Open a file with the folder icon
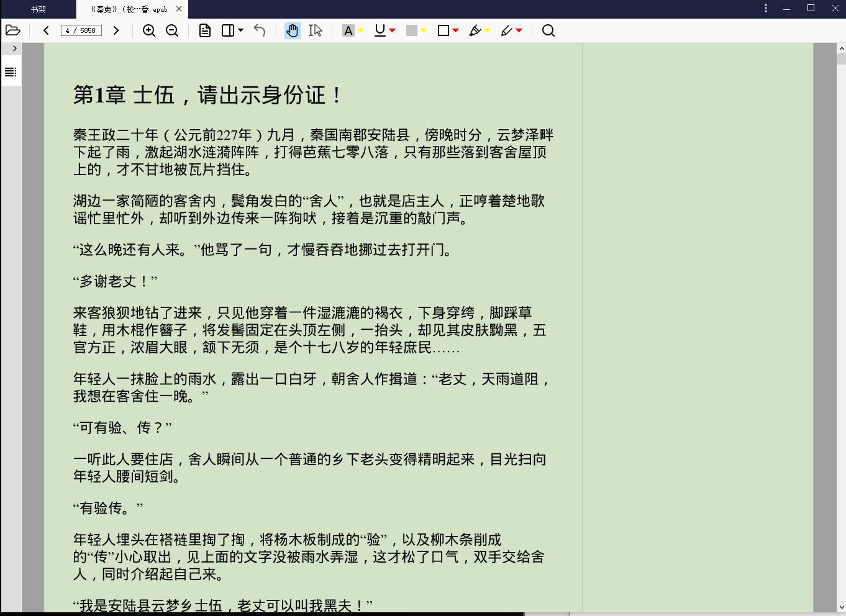The image size is (846, 616). tap(13, 30)
